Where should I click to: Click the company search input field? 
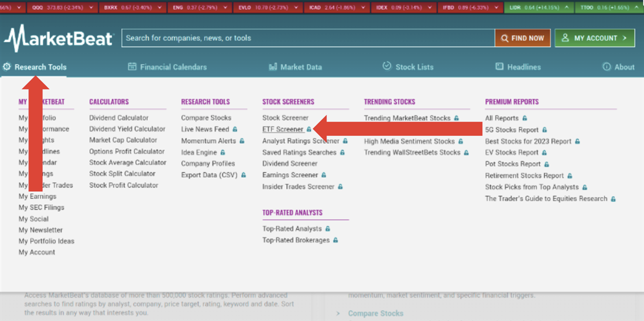308,38
